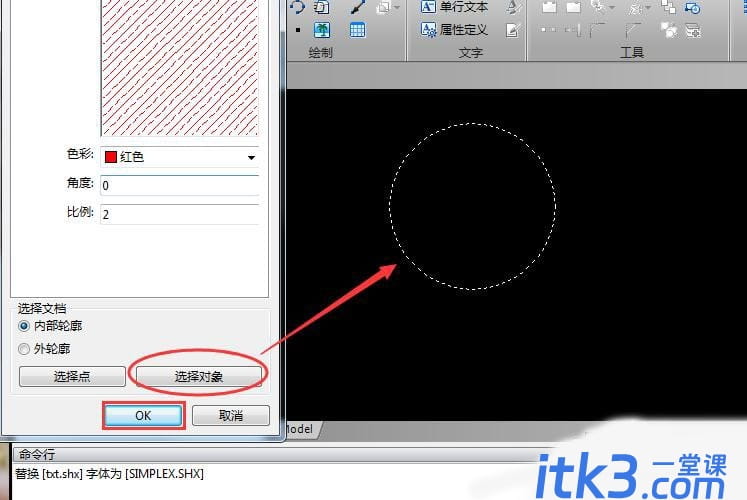Switch to the Model tab

click(301, 429)
